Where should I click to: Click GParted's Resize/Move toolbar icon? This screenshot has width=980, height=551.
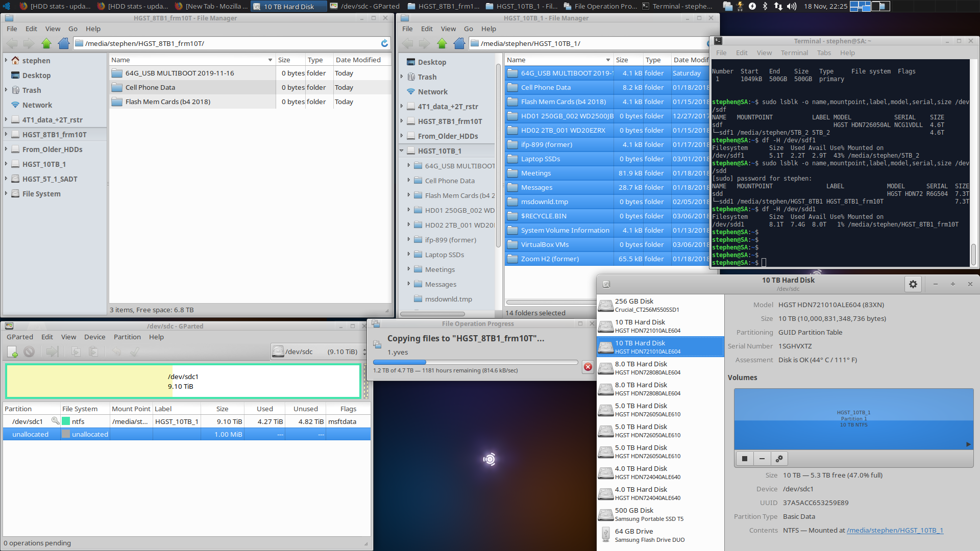coord(52,352)
